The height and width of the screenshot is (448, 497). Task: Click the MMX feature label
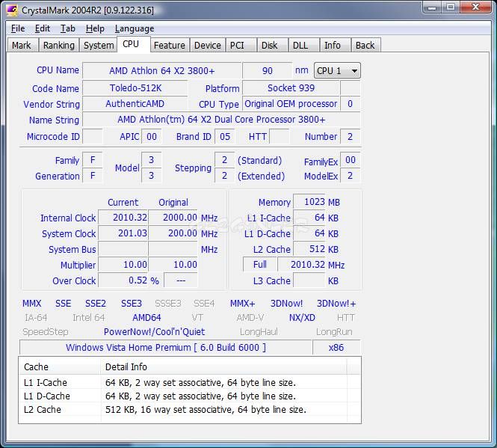(x=31, y=304)
